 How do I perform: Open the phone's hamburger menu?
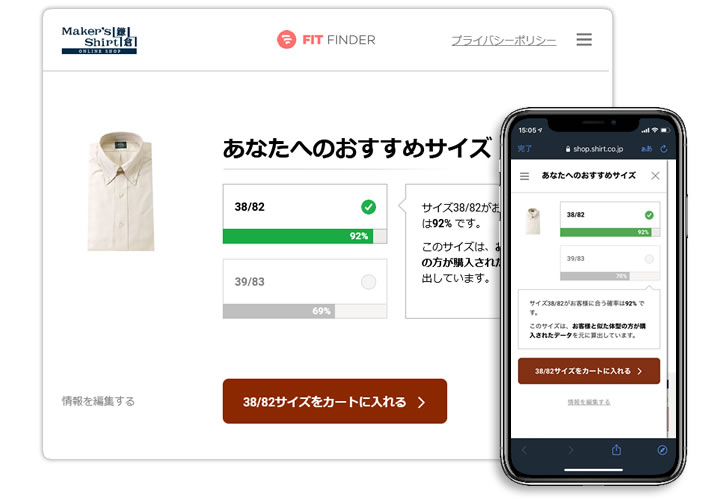pyautogui.click(x=524, y=176)
